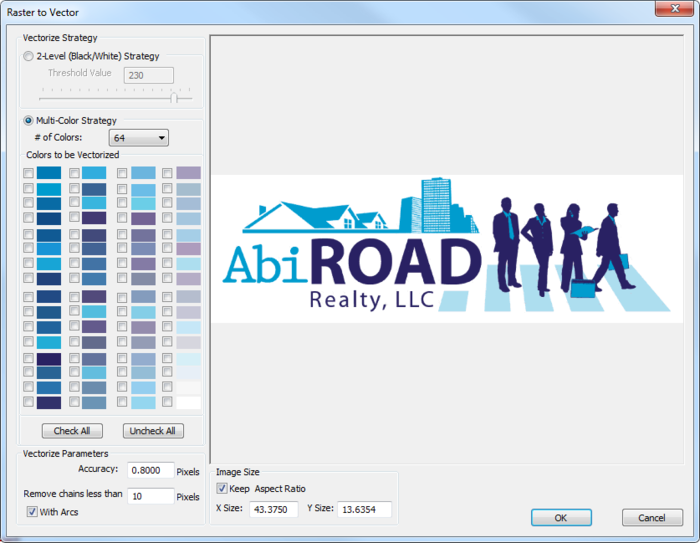Click the Remove chains less than field
The image size is (700, 543).
coord(150,496)
